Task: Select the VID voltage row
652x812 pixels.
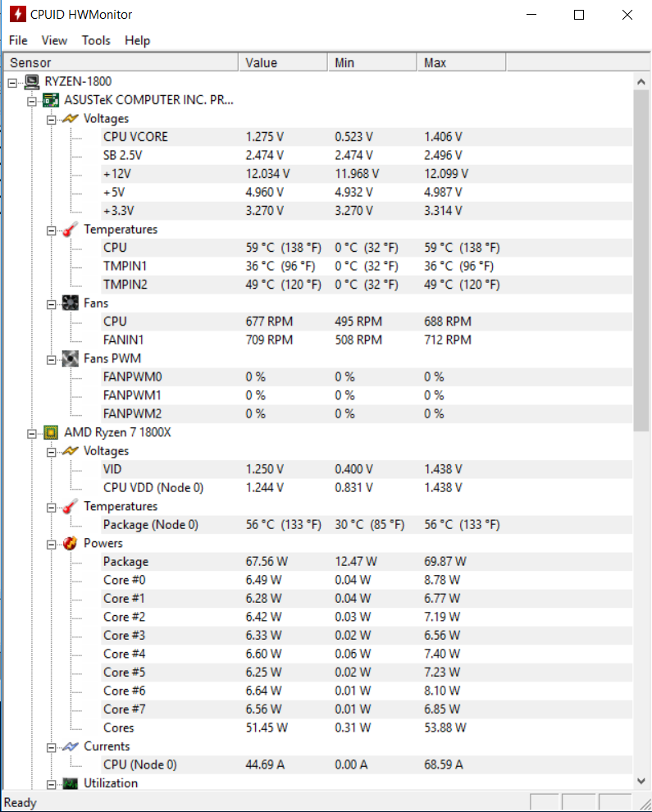Action: 367,469
